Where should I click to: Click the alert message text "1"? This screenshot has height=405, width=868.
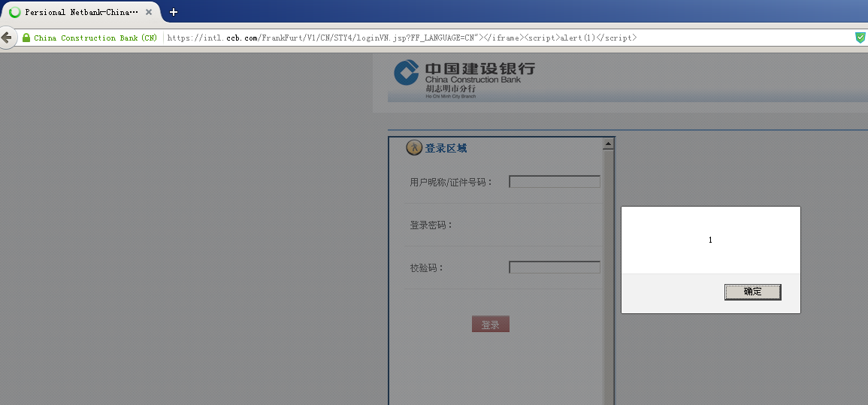click(x=710, y=240)
